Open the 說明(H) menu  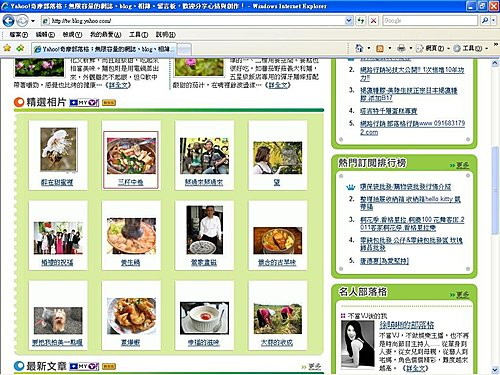click(x=166, y=35)
